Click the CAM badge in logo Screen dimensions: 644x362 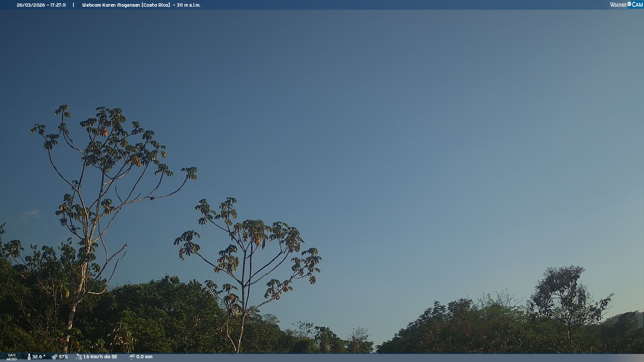pyautogui.click(x=637, y=5)
